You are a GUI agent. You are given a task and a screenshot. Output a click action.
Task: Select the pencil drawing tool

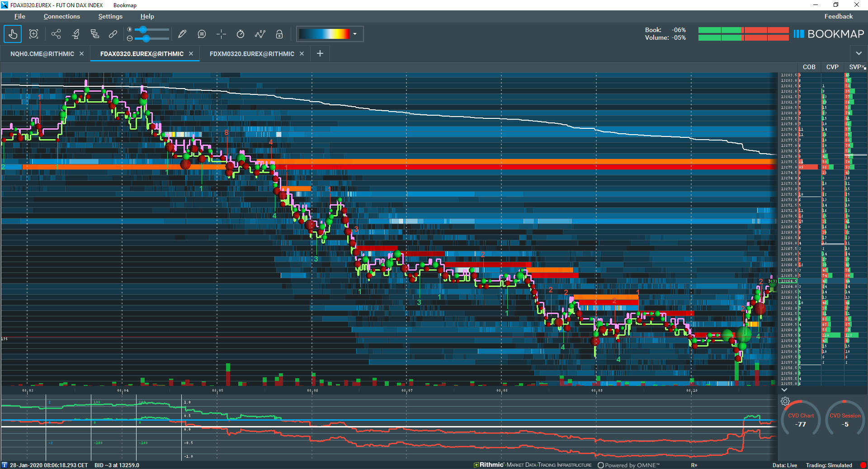pos(182,34)
